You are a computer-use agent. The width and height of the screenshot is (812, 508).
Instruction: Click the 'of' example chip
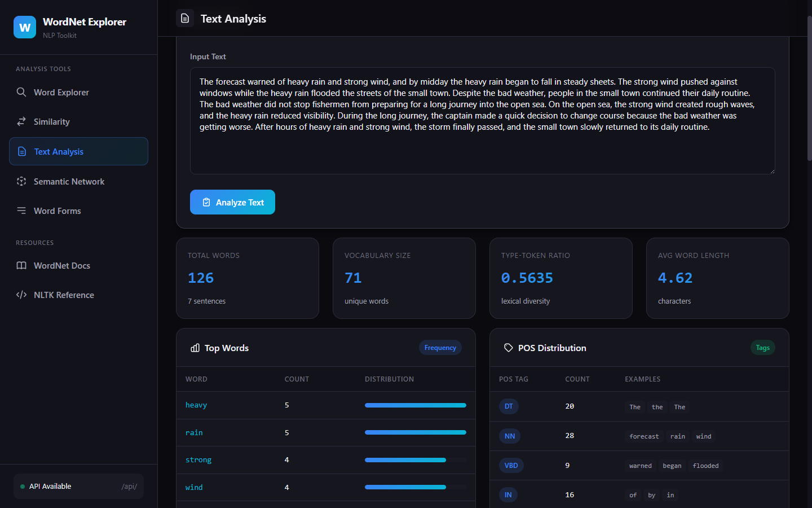[x=633, y=495]
